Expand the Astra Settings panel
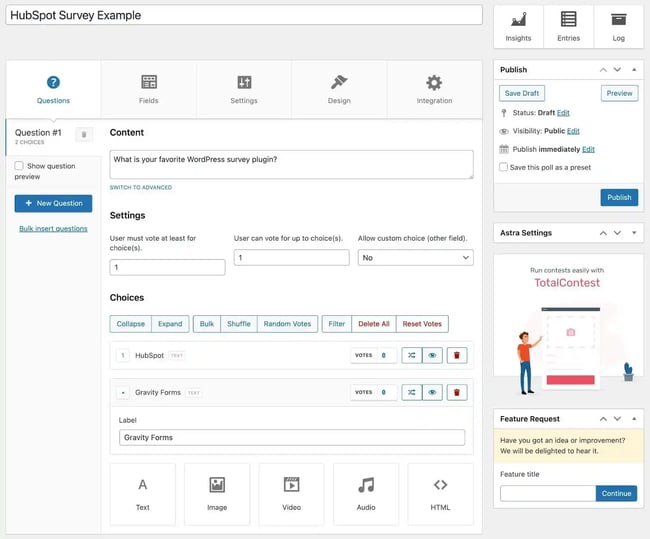Screen dimensions: 650x539 pyautogui.click(x=634, y=233)
